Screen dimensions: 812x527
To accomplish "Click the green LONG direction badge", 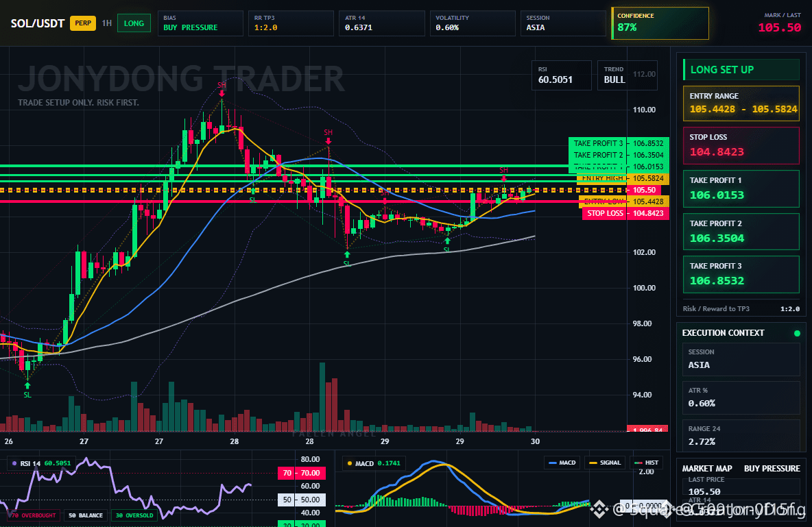I will (134, 23).
